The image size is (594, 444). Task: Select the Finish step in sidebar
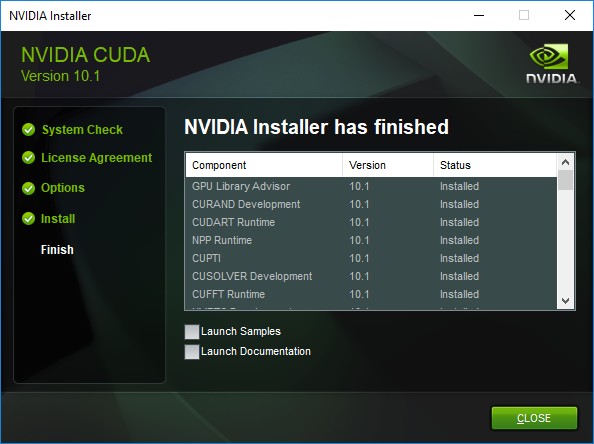coord(57,250)
